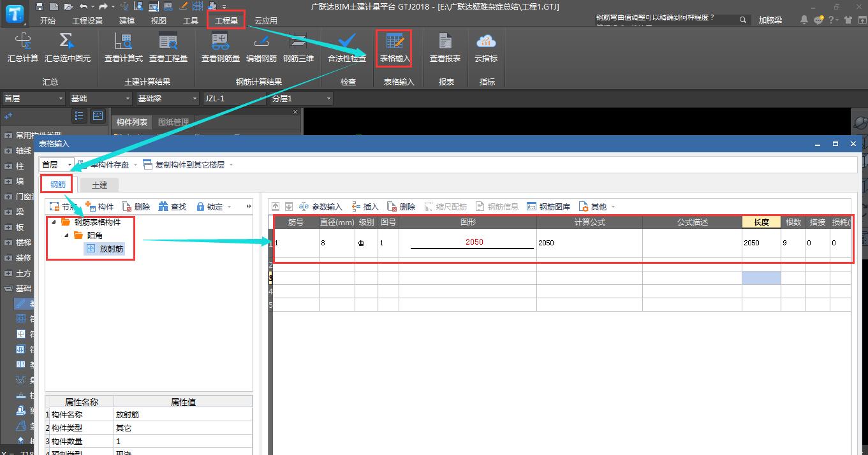Click the 汇总计算 ribbon icon

coord(23,48)
